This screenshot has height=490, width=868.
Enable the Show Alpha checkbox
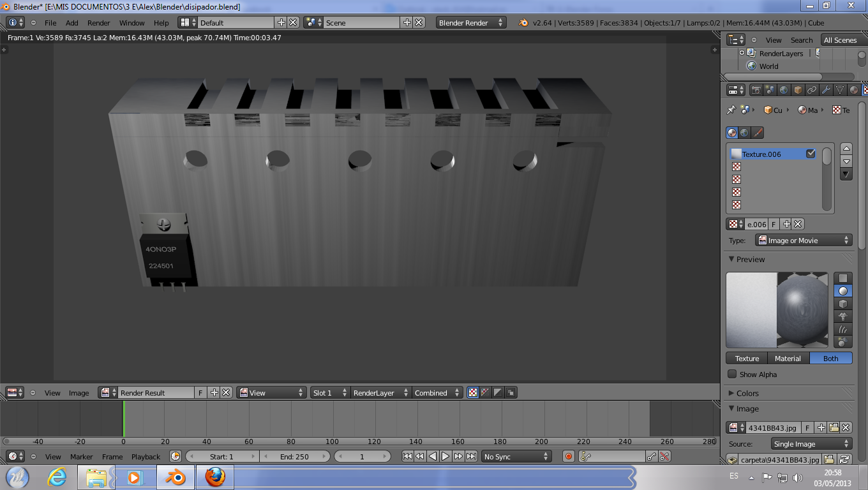click(732, 375)
